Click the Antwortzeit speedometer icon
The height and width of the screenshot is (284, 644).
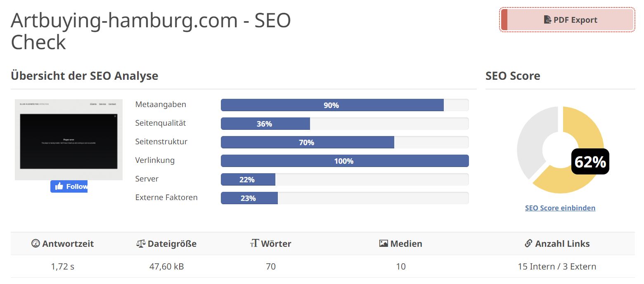click(x=36, y=243)
